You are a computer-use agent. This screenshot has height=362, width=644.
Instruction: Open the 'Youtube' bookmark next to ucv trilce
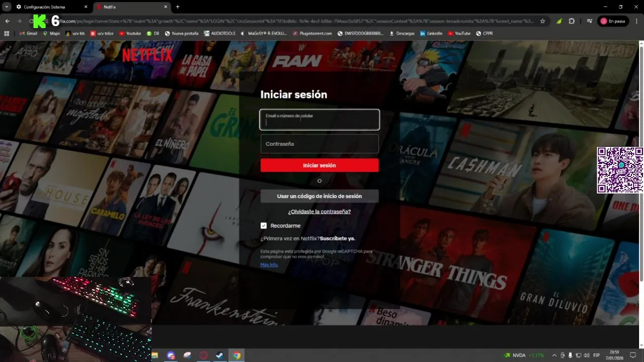[130, 34]
